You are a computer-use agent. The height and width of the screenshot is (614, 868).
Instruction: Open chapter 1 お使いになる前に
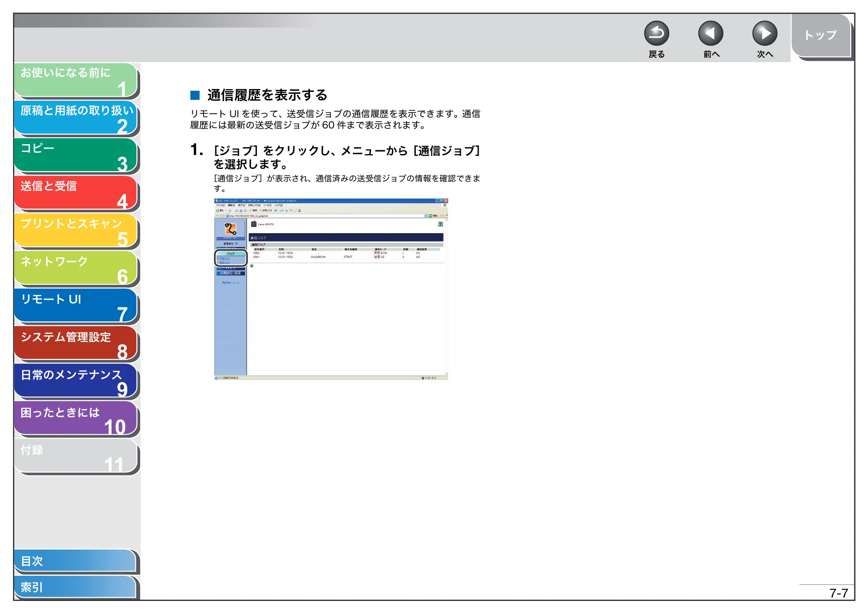(x=76, y=80)
